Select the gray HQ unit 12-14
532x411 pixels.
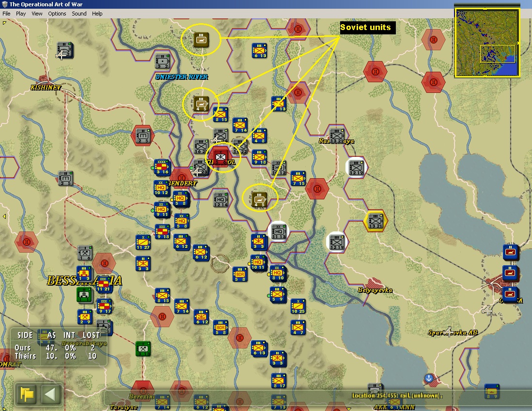coord(221,200)
